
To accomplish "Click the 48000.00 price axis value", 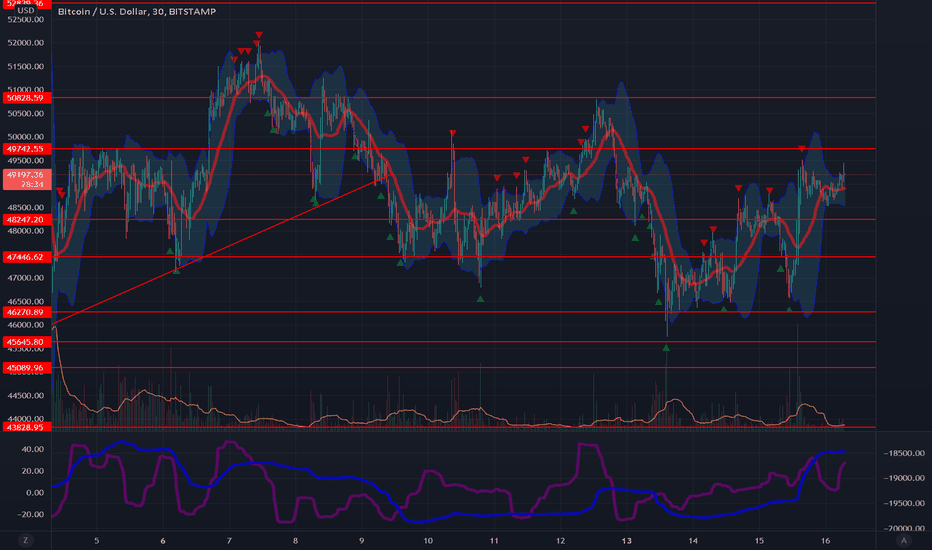I will click(x=26, y=231).
